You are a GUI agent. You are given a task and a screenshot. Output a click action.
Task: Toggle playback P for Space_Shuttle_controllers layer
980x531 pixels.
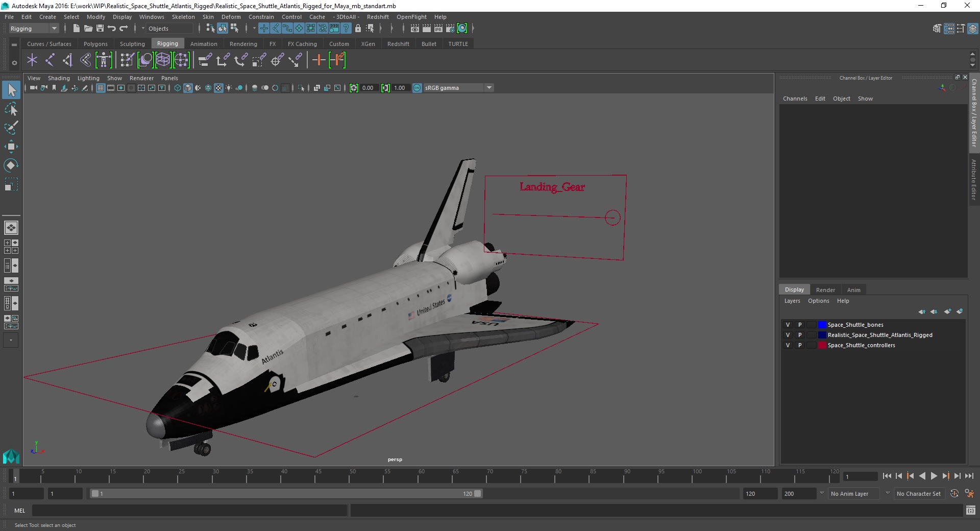pos(800,345)
